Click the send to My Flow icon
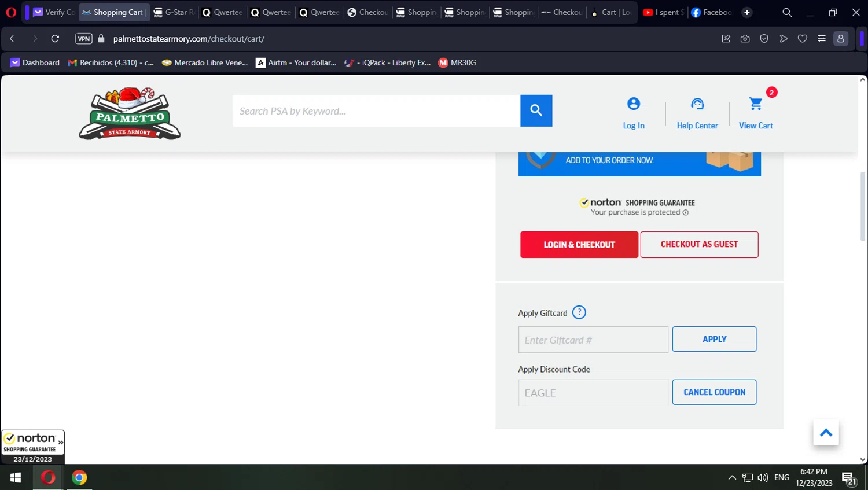This screenshot has height=490, width=868. pos(784,39)
